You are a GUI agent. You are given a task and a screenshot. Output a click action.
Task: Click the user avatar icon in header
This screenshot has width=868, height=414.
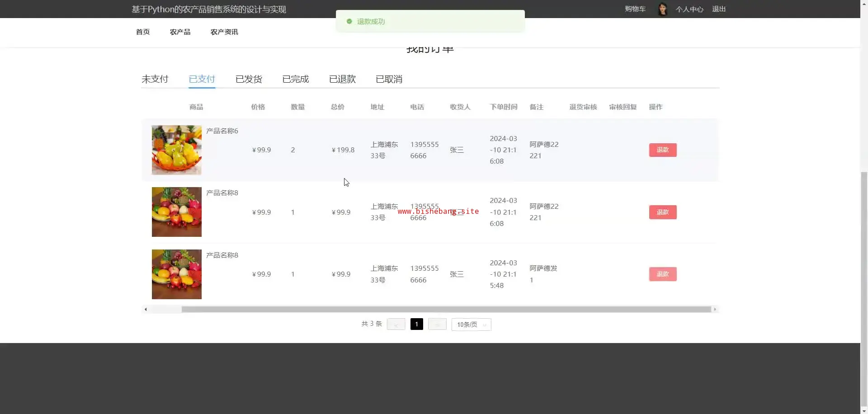pyautogui.click(x=663, y=9)
